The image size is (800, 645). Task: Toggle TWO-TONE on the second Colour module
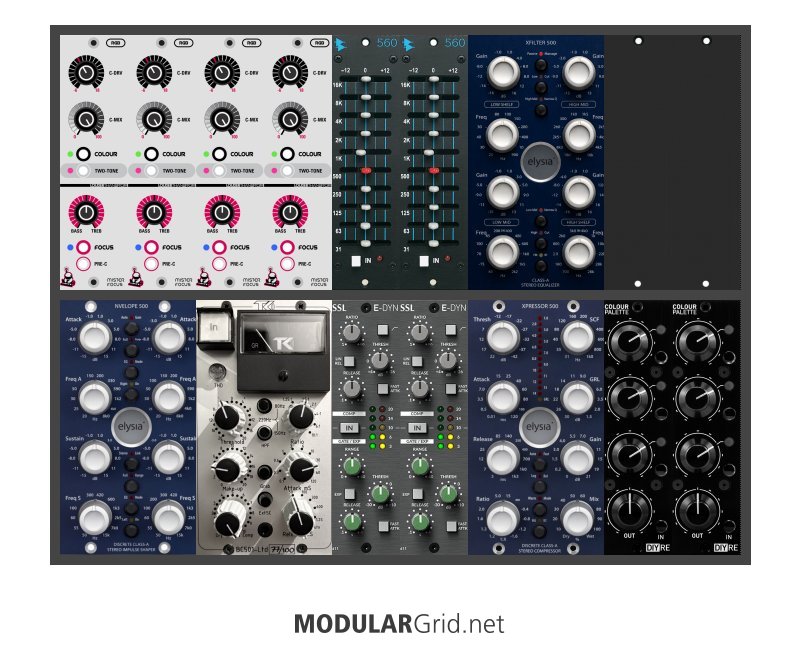151,170
